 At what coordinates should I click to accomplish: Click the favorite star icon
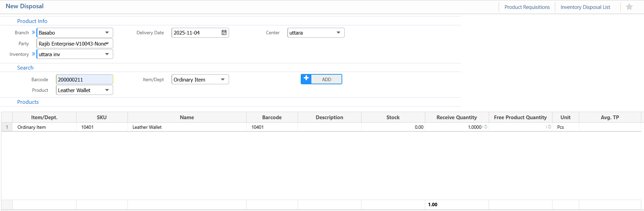click(629, 7)
